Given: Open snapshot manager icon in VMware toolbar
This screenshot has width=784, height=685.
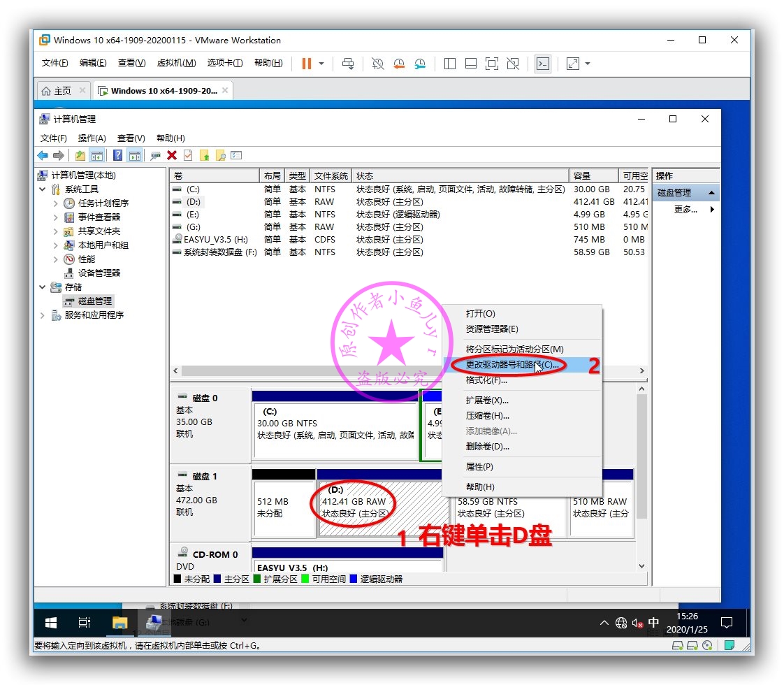Looking at the screenshot, I should tap(420, 64).
